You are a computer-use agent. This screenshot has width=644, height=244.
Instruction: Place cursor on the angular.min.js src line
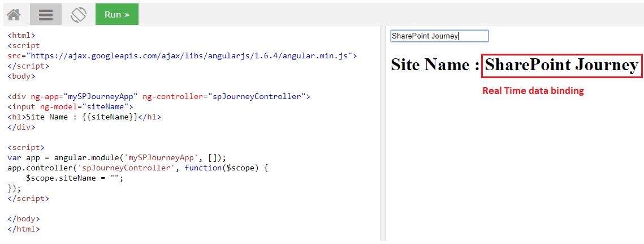pos(182,55)
